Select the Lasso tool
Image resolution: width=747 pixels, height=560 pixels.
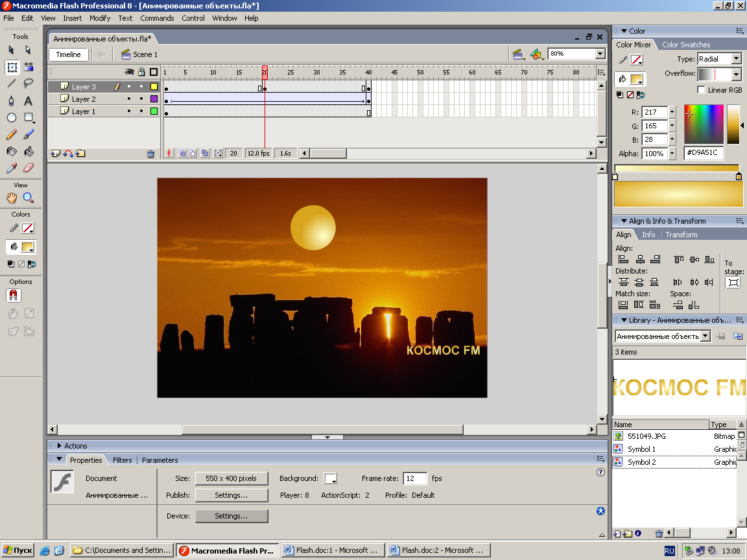coord(29,84)
